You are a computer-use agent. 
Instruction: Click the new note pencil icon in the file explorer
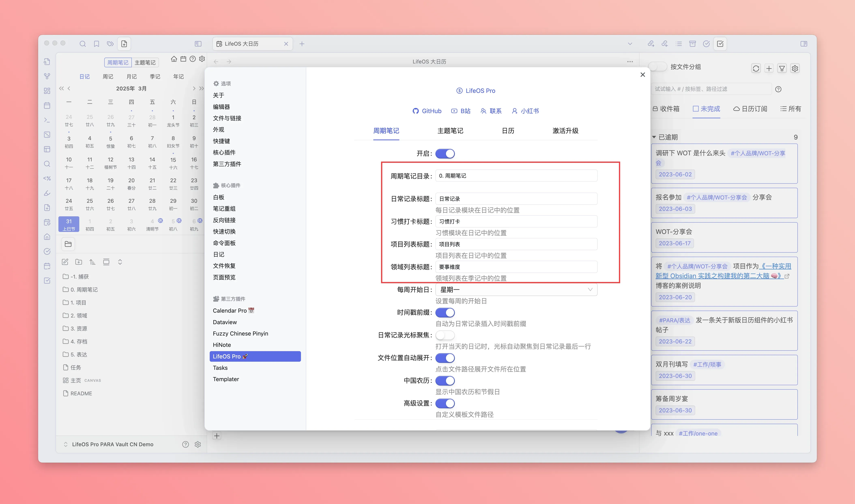pyautogui.click(x=65, y=262)
